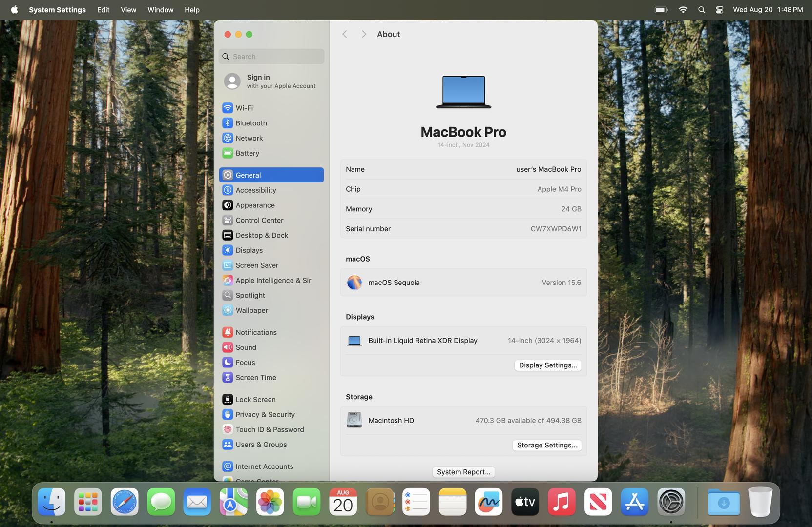This screenshot has width=812, height=527.
Task: Select Desktop & Dock settings
Action: click(x=271, y=235)
